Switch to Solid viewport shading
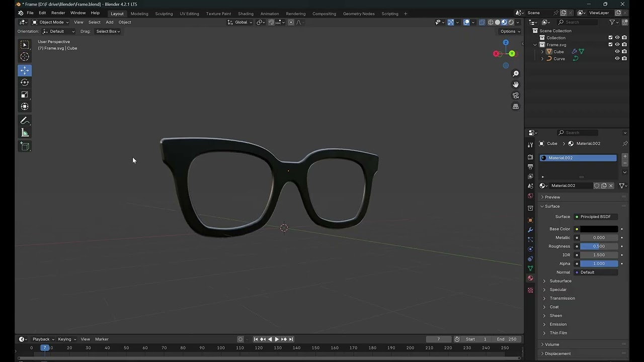 (x=498, y=22)
